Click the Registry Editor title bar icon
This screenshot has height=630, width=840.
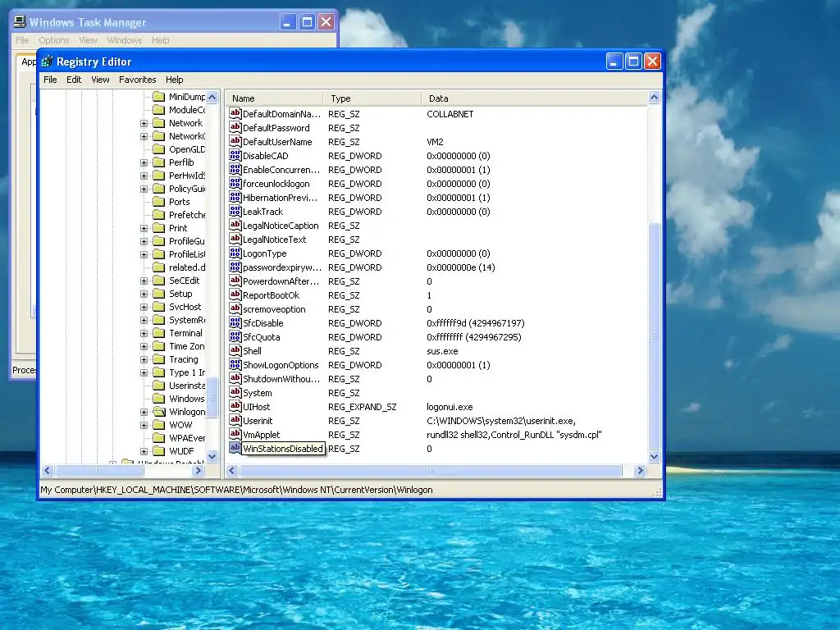(47, 62)
